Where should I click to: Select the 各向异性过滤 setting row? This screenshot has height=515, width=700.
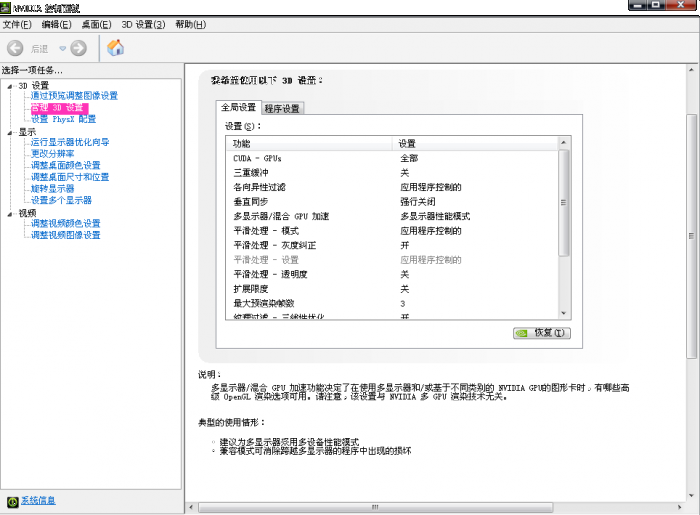pos(392,187)
